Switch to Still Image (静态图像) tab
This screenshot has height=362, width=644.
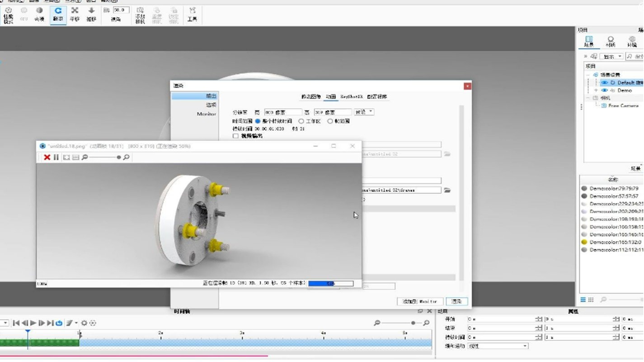[311, 96]
